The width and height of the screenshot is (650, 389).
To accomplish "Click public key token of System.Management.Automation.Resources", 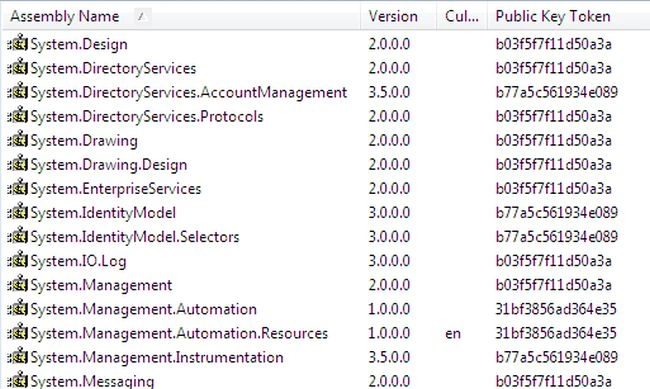I will (x=556, y=333).
